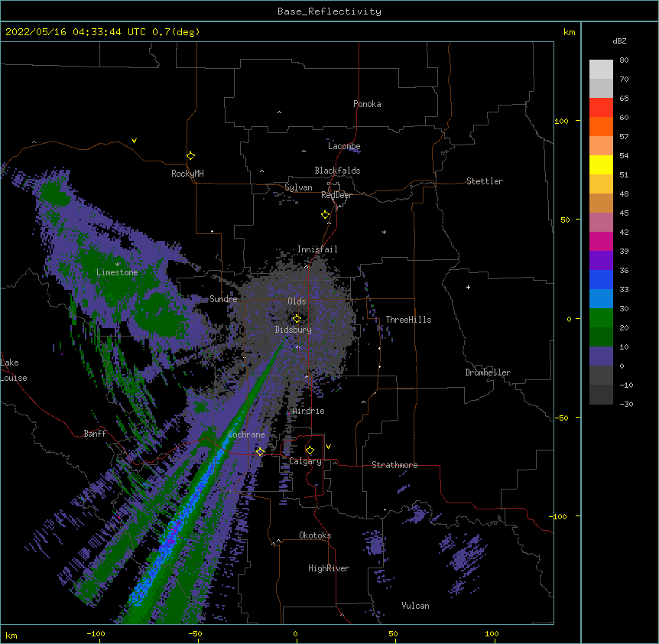This screenshot has width=659, height=644.
Task: Click the Limestone label
Action: (x=117, y=272)
